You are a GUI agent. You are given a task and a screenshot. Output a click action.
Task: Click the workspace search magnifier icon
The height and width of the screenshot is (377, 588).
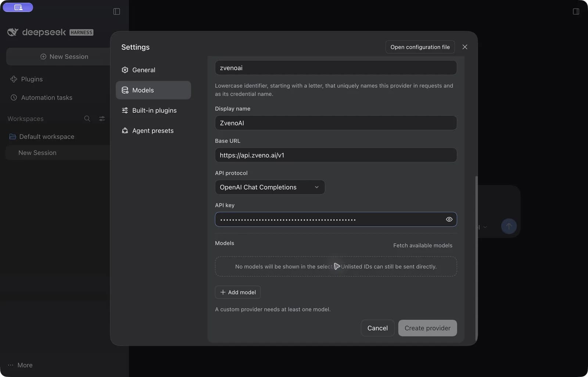coord(87,118)
